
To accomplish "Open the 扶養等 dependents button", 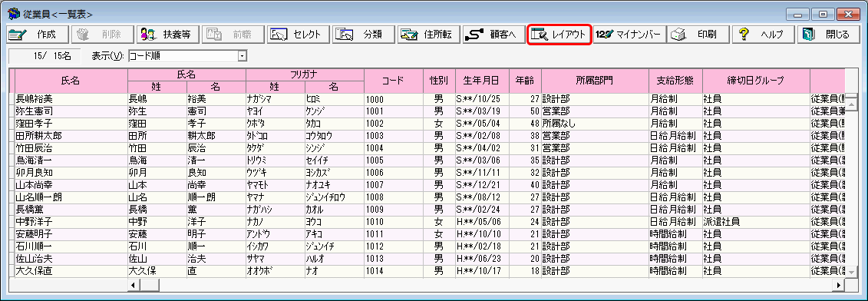I will 167,35.
